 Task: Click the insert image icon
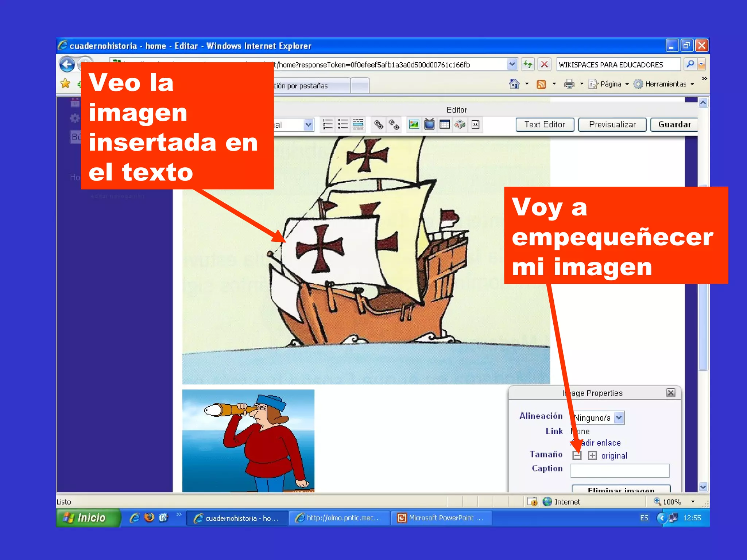tap(414, 125)
